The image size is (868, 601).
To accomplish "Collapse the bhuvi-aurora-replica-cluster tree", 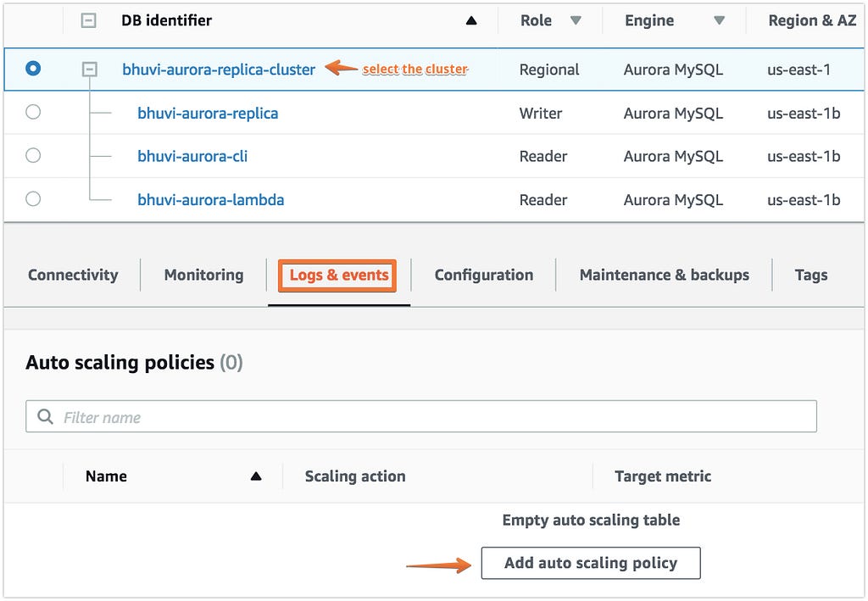I will click(89, 70).
